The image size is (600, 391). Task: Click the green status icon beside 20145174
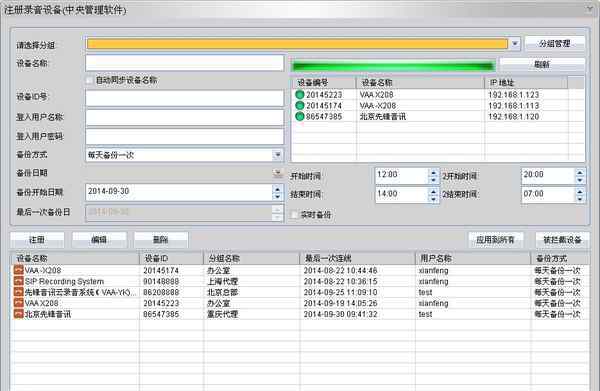(x=300, y=105)
